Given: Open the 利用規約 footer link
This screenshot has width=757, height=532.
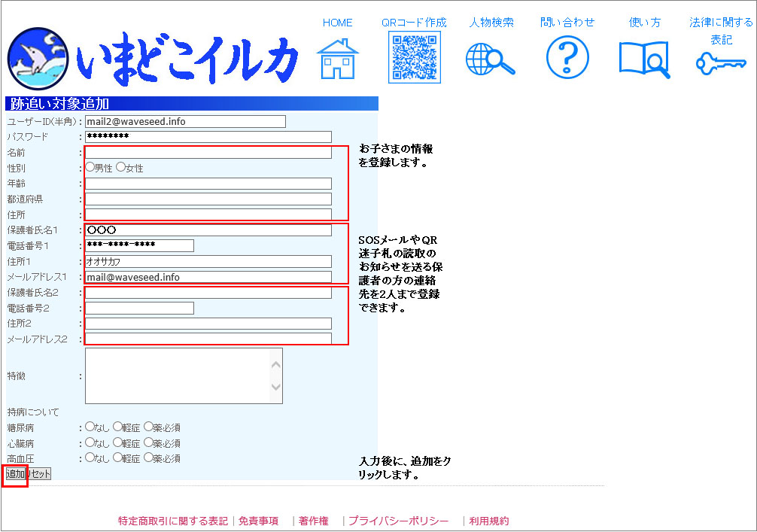Looking at the screenshot, I should pyautogui.click(x=489, y=521).
